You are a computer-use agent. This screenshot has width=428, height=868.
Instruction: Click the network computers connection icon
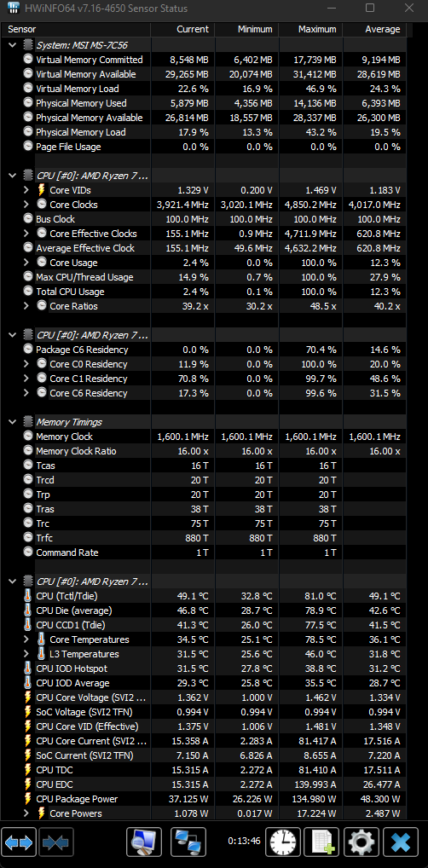coord(188,842)
